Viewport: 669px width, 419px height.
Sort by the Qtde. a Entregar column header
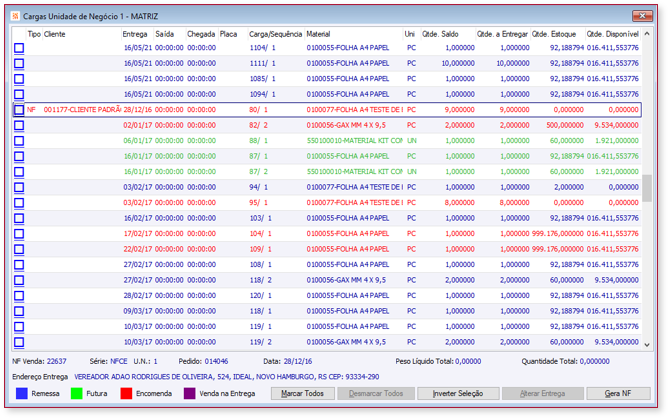(x=502, y=34)
